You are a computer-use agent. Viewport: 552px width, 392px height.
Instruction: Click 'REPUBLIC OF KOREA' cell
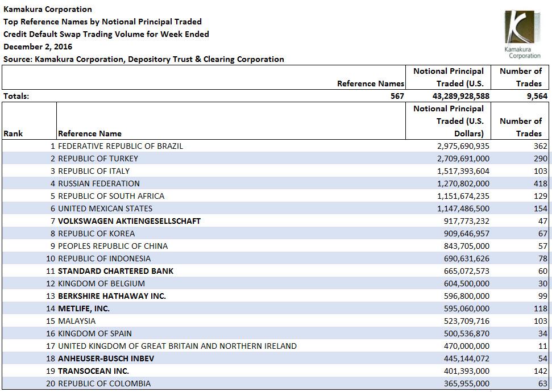point(96,233)
